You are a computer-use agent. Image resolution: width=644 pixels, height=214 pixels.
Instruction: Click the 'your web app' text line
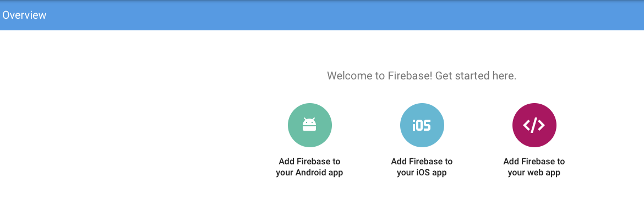[534, 173]
